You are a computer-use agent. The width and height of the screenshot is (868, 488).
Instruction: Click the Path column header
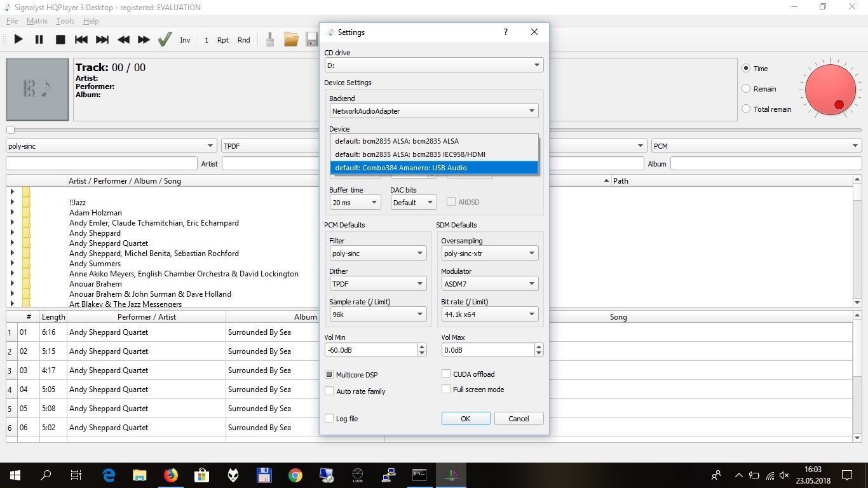[x=731, y=180]
